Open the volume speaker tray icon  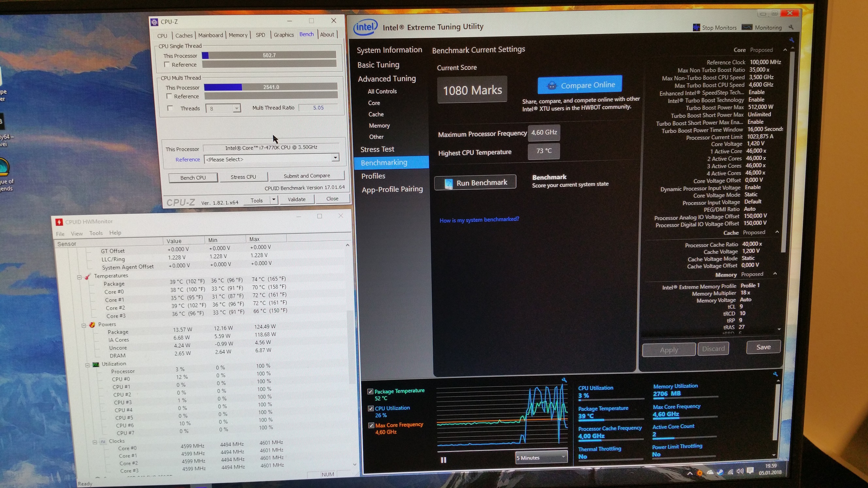tap(740, 471)
